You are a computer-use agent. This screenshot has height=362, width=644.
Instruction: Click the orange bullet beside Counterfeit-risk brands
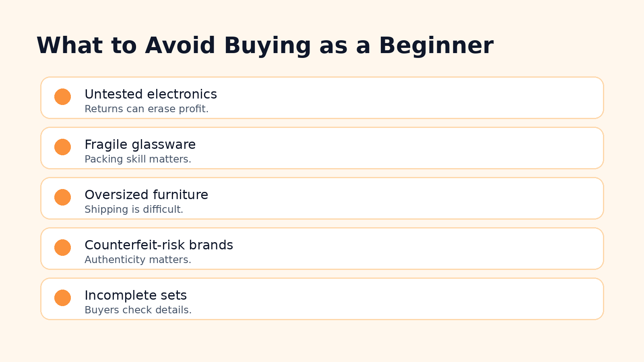[62, 248]
